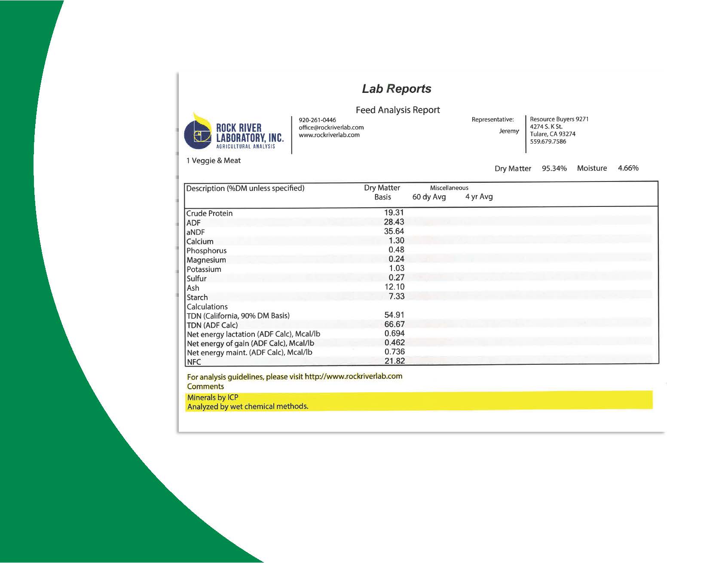Open the www.rockriverlab.com website link
The width and height of the screenshot is (728, 563).
329,135
